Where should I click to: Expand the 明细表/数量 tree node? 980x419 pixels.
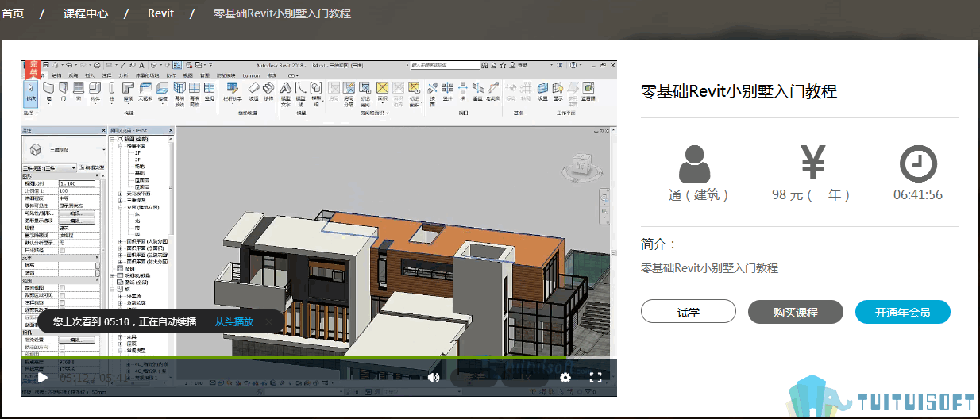pyautogui.click(x=112, y=275)
